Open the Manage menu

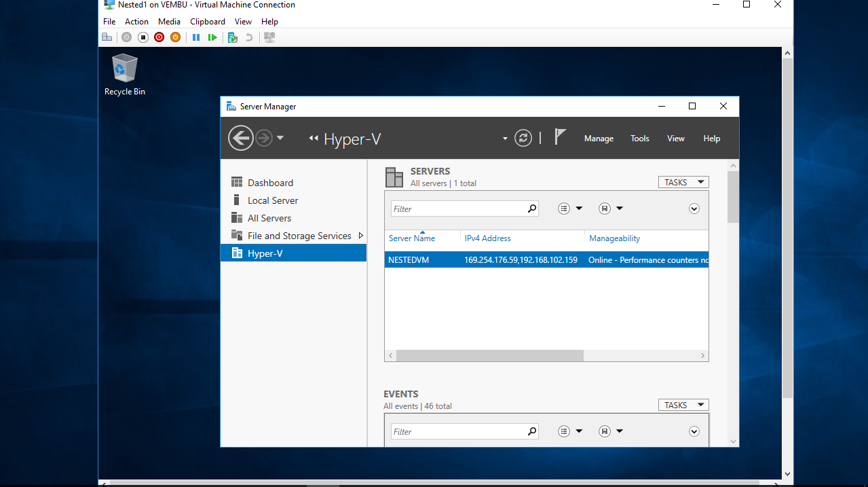pyautogui.click(x=599, y=139)
